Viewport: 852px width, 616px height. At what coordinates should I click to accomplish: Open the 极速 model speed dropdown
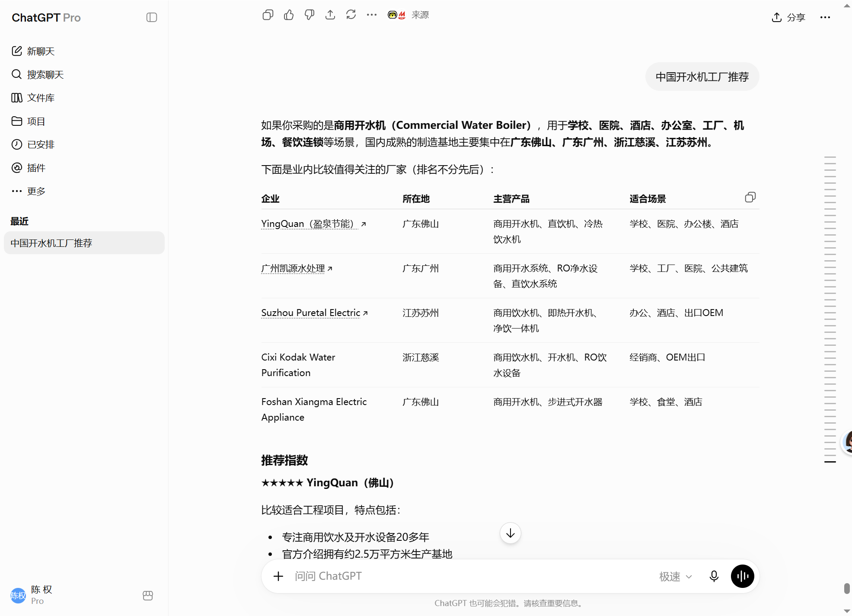[675, 577]
